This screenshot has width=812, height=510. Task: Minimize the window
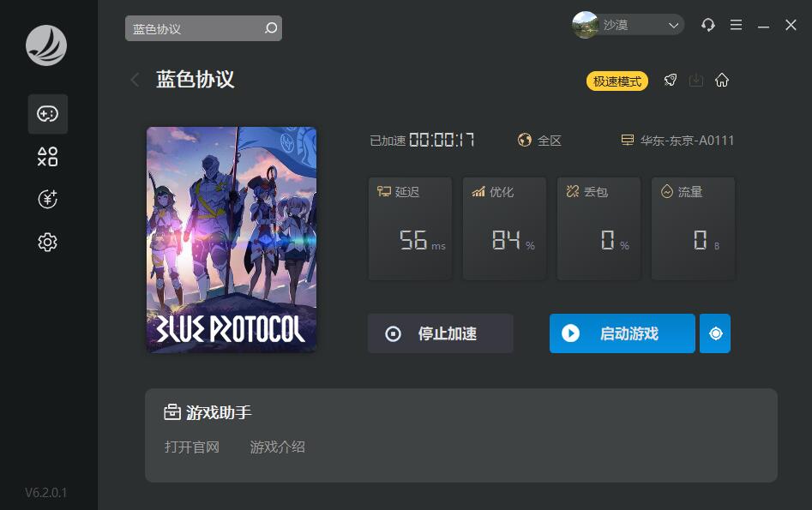(x=763, y=26)
